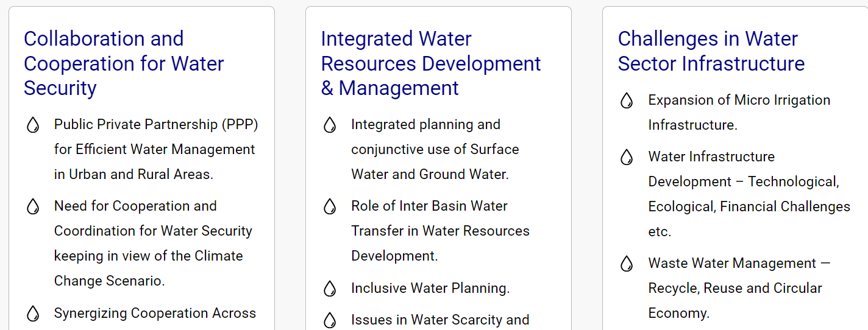Viewport: 868px width, 330px height.
Task: Click the drop icon beside Integrated planning and conjunctive use
Action: [330, 125]
